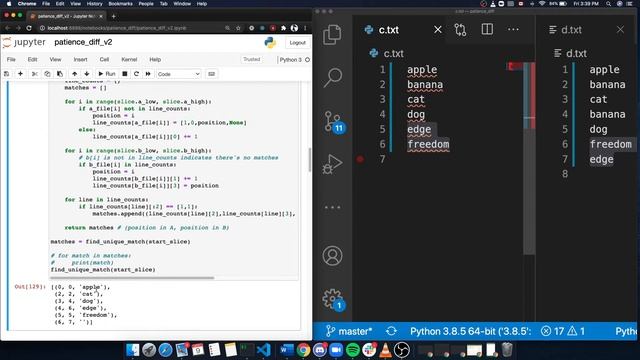Open a new Chrome tab
Viewport: 640px width, 360px height.
(113, 16)
